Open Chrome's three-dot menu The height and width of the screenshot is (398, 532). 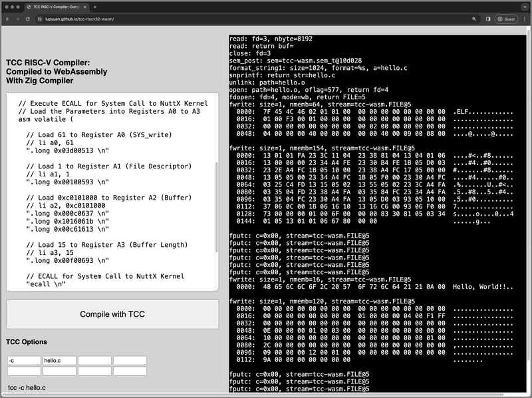(525, 19)
